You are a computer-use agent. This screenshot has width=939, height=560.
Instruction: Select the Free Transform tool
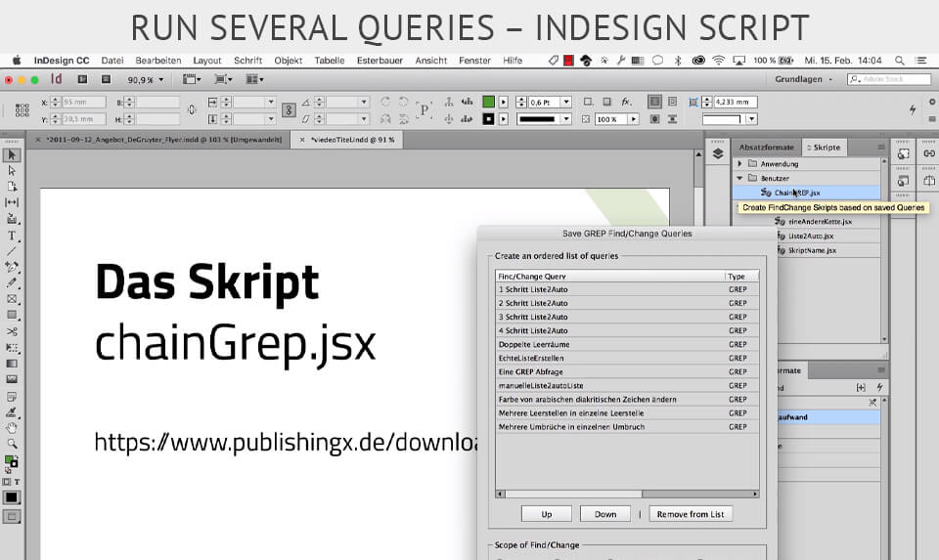point(12,347)
